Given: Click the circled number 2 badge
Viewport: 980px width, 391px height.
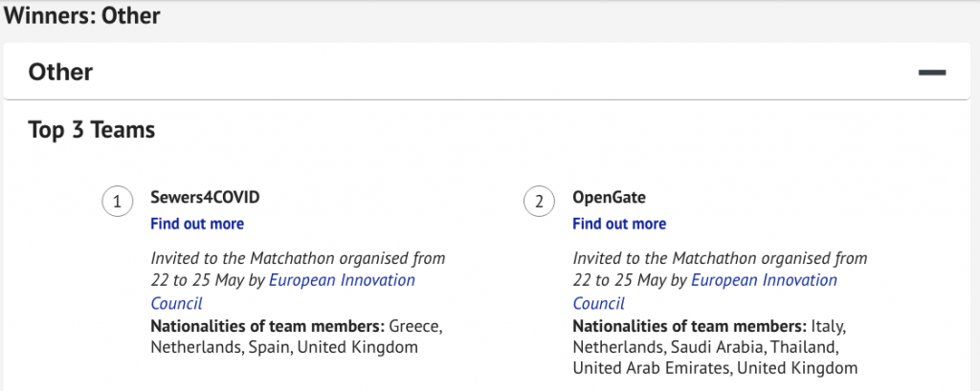Looking at the screenshot, I should click(539, 202).
